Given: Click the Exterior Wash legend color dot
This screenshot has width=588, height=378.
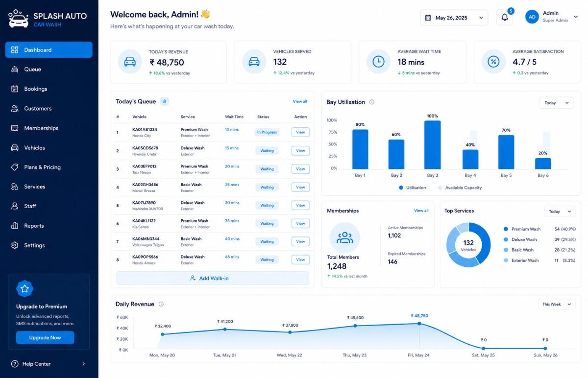Looking at the screenshot, I should coord(506,260).
